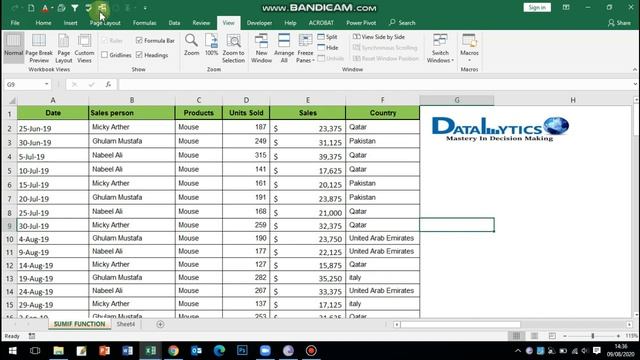Screen dimensions: 640x360
Task: Customize Quick Access Toolbar dropdown arrow
Action: (145, 8)
